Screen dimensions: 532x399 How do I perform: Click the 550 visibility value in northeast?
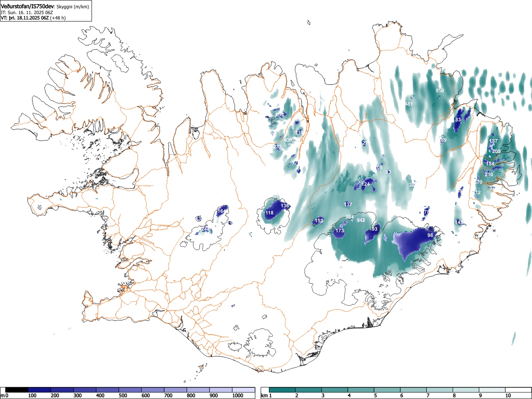point(440,91)
